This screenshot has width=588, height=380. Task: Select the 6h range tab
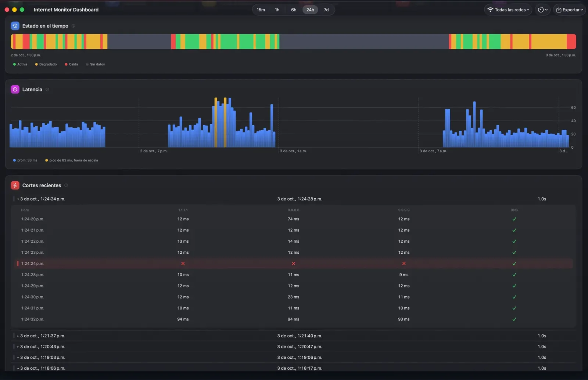tap(294, 10)
